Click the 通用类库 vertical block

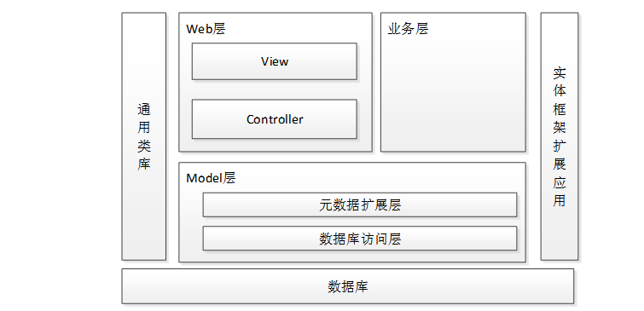(144, 136)
